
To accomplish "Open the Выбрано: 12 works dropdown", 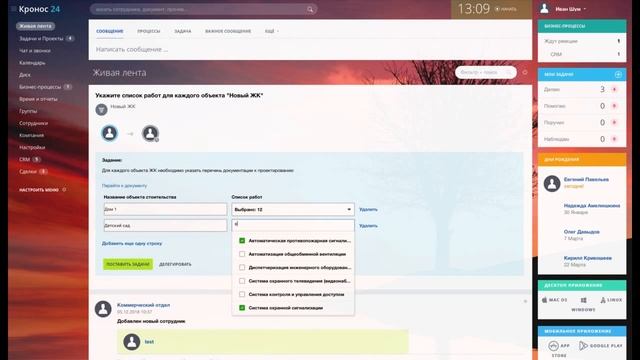I will tap(293, 209).
